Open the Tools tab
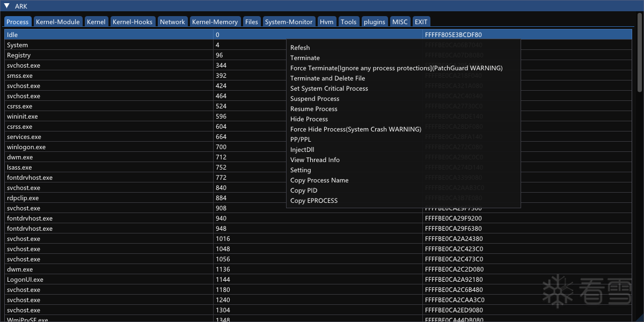644x322 pixels. click(349, 22)
